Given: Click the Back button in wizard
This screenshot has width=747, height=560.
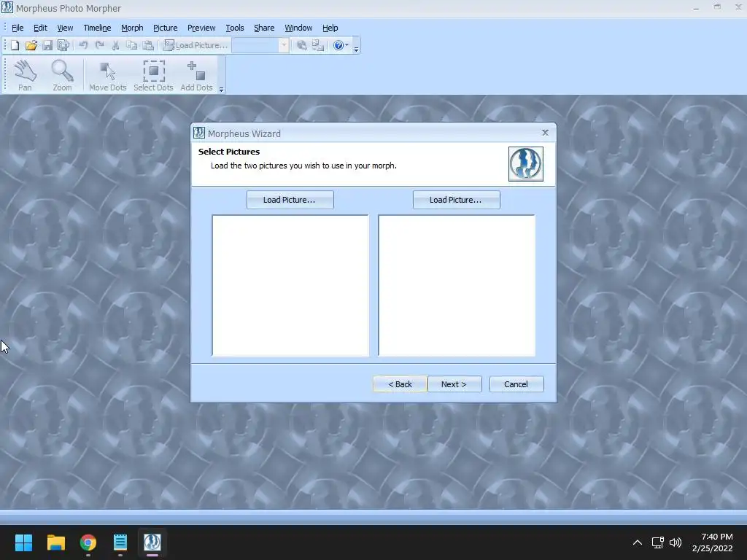Looking at the screenshot, I should (x=400, y=384).
